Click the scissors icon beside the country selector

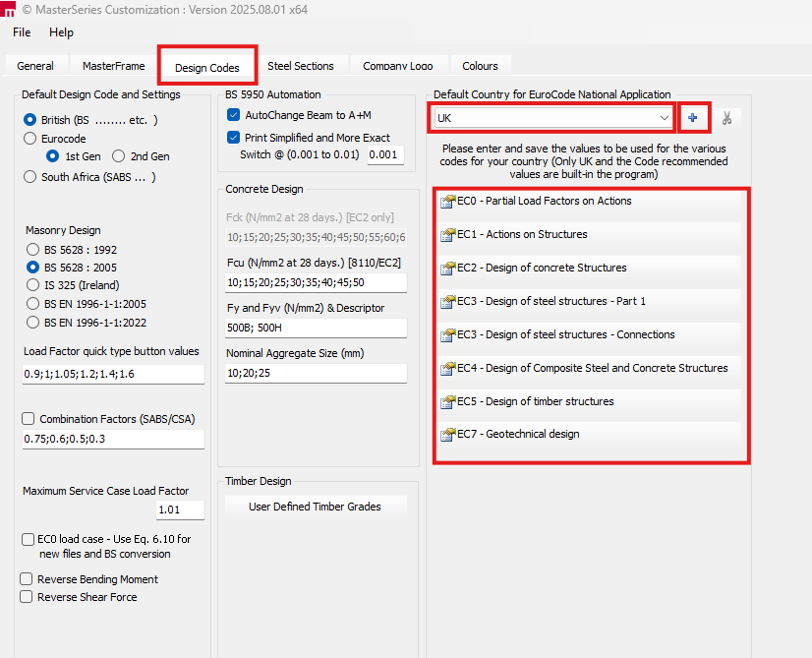click(x=727, y=116)
